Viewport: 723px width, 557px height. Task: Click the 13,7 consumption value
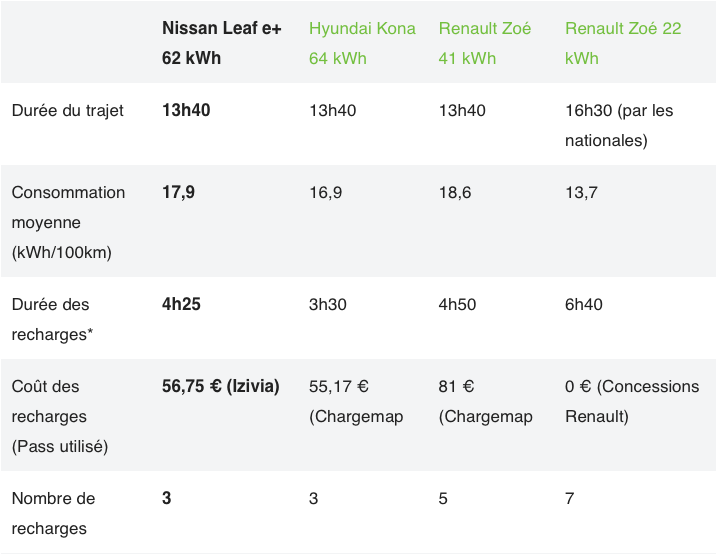(581, 192)
